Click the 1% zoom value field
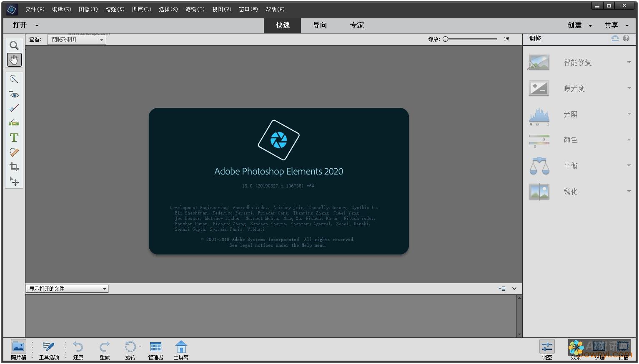The height and width of the screenshot is (364, 639). tap(506, 39)
